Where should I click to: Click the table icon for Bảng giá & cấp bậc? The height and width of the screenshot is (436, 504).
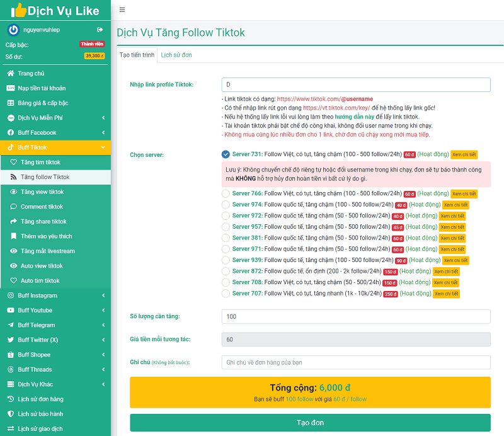[x=11, y=103]
